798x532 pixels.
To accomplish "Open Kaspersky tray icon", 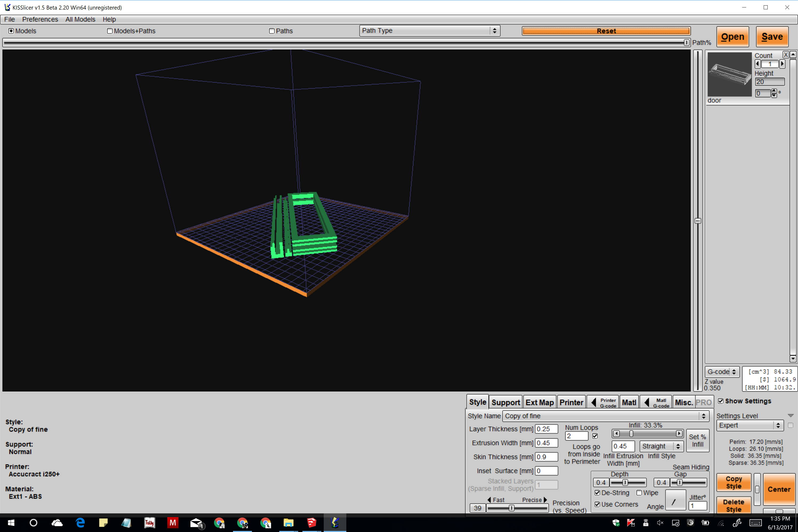I will click(631, 523).
